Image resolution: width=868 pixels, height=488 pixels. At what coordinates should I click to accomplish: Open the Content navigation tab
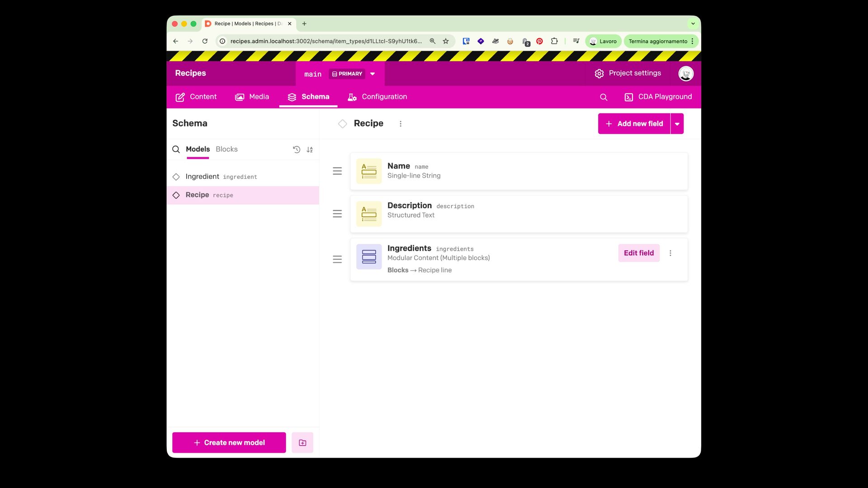[196, 97]
